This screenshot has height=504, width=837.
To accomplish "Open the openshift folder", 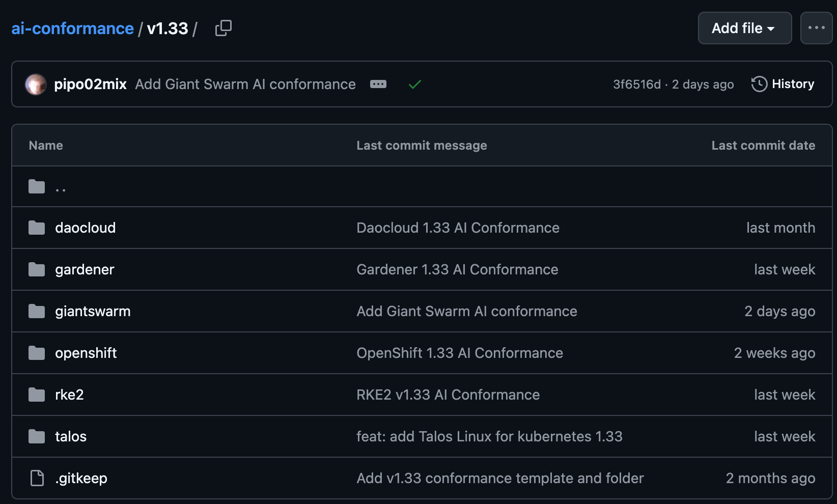I will pos(86,353).
